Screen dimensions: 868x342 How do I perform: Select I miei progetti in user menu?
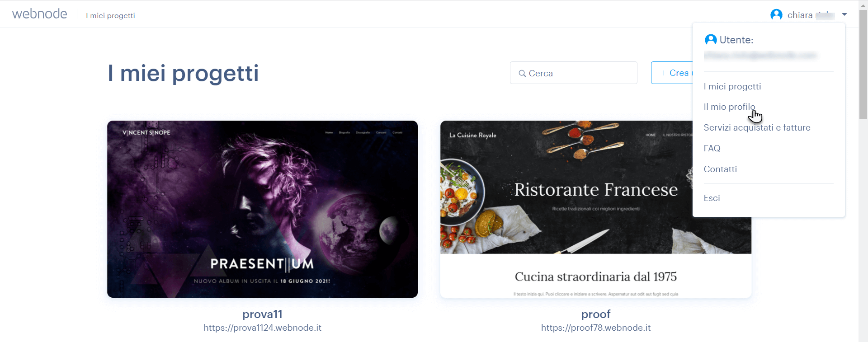pyautogui.click(x=732, y=86)
